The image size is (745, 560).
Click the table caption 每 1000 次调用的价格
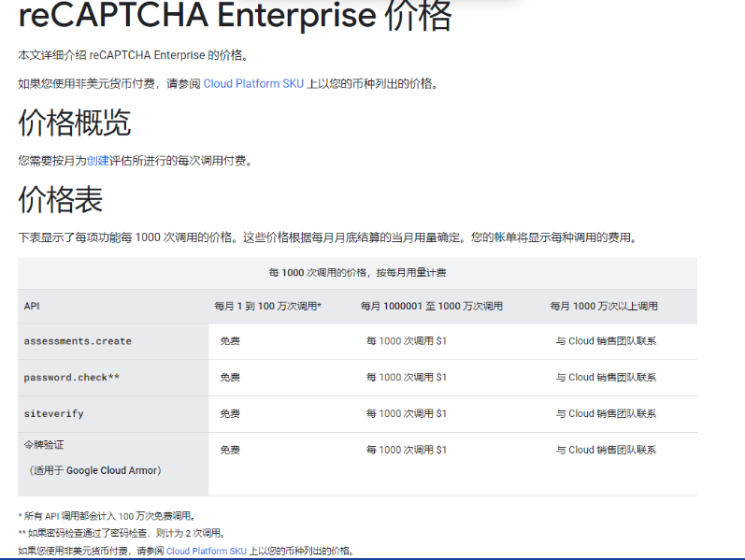(357, 273)
